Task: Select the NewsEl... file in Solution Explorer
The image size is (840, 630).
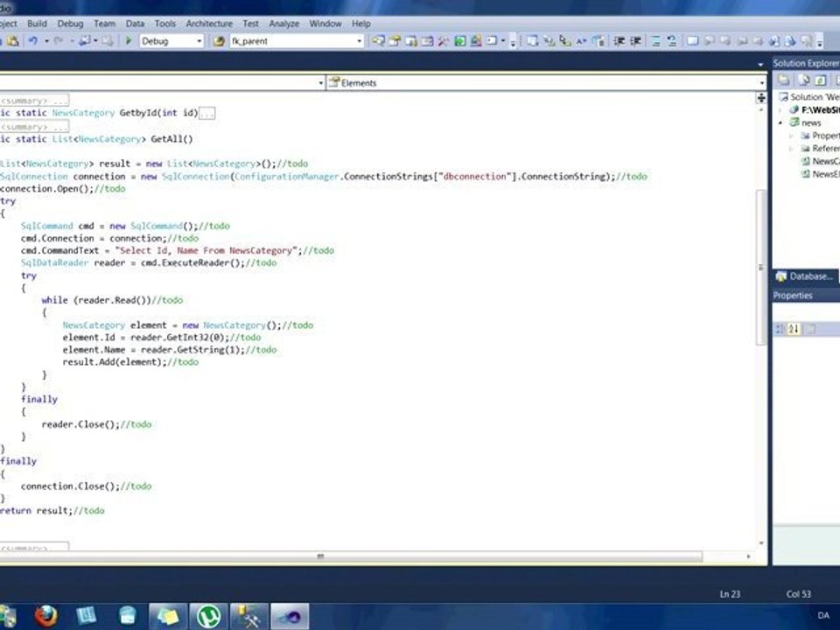Action: tap(820, 174)
